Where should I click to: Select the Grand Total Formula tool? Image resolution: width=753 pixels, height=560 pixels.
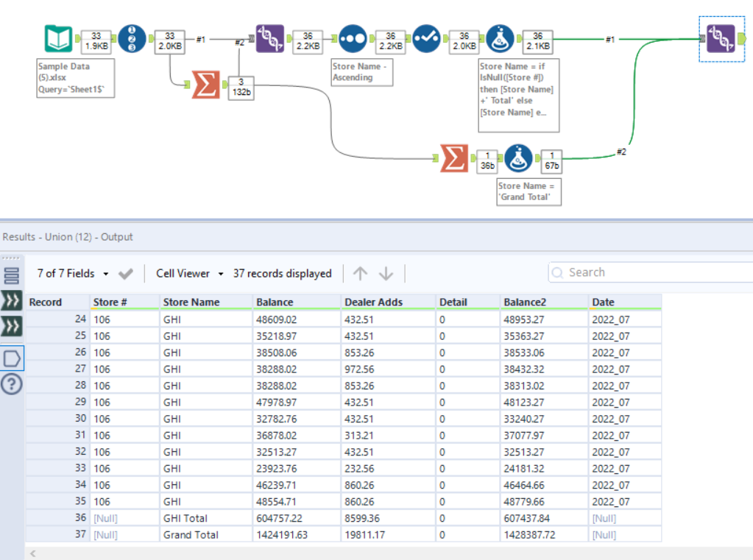click(519, 157)
